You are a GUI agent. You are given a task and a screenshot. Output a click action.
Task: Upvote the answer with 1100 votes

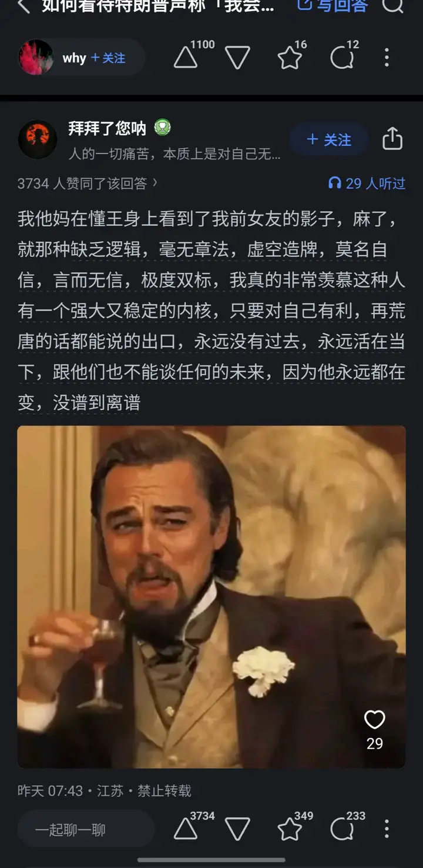pyautogui.click(x=186, y=58)
